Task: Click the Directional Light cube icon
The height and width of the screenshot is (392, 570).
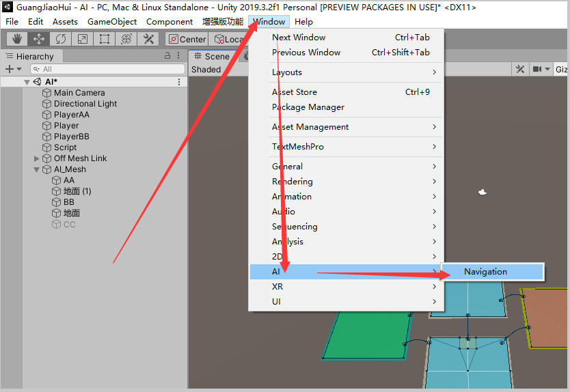Action: tap(46, 104)
